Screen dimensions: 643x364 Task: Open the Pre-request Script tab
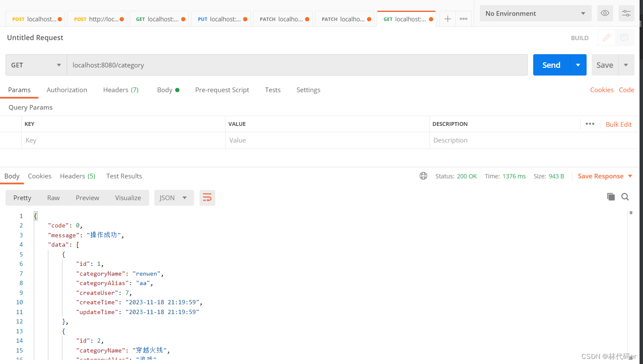click(222, 90)
